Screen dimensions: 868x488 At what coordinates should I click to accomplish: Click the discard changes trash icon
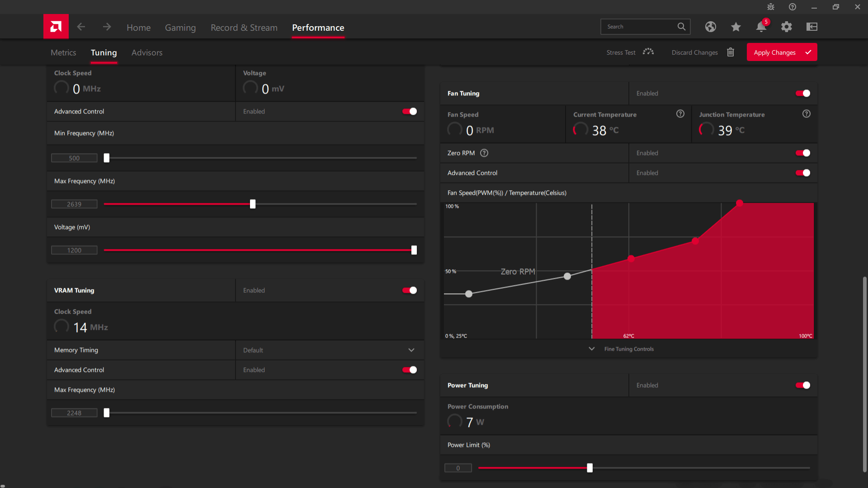730,52
